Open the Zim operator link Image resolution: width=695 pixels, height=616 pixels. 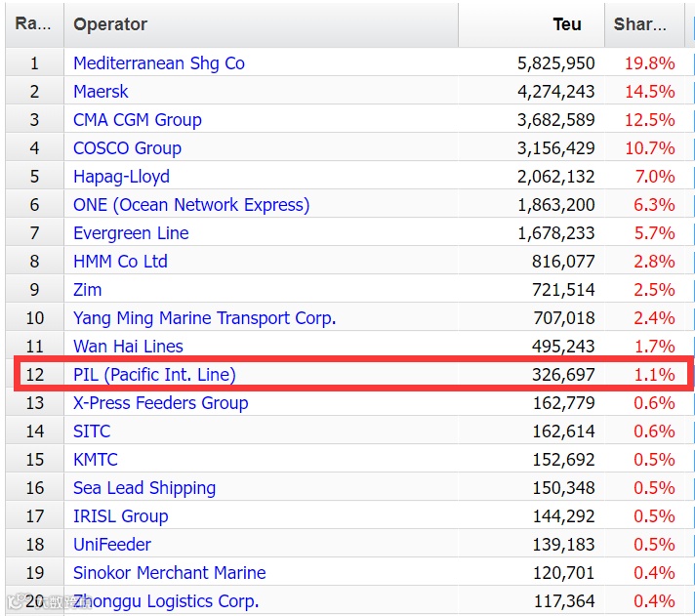tap(87, 290)
